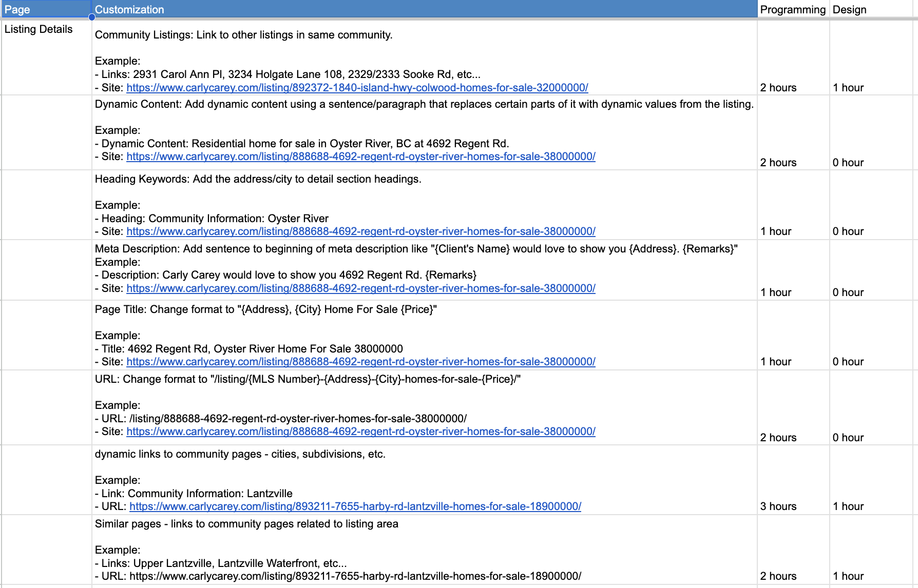Open the harby-rd-lantzville hyperlink
The height and width of the screenshot is (588, 918).
(355, 506)
